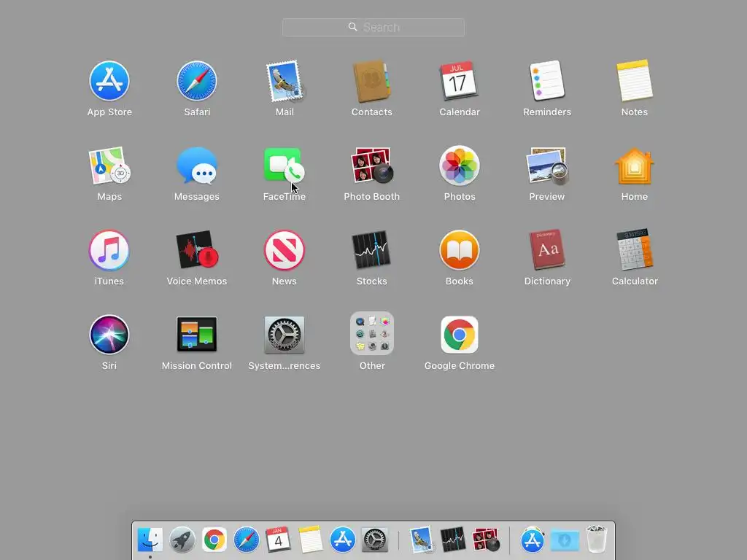Open the News app
The height and width of the screenshot is (560, 747).
coord(285,251)
